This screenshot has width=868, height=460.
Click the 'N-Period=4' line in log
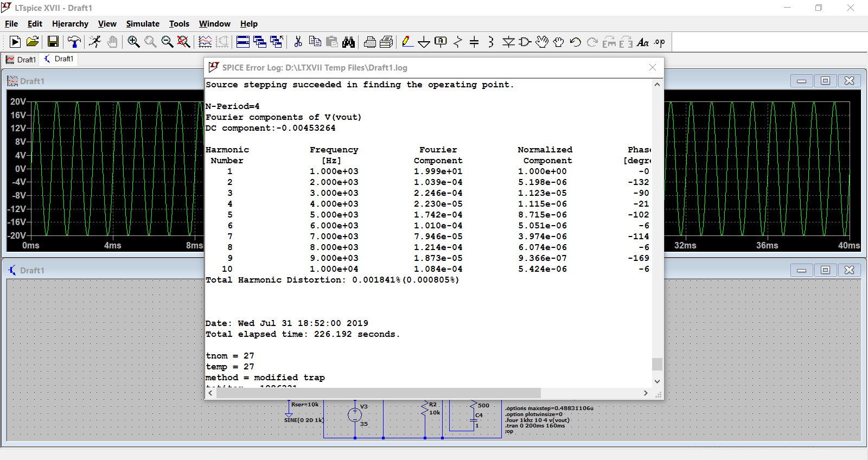232,106
